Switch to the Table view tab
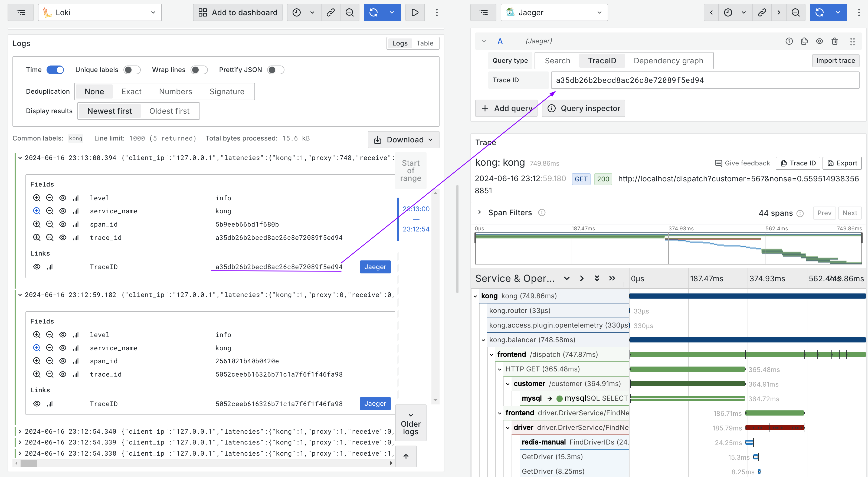 pos(425,43)
